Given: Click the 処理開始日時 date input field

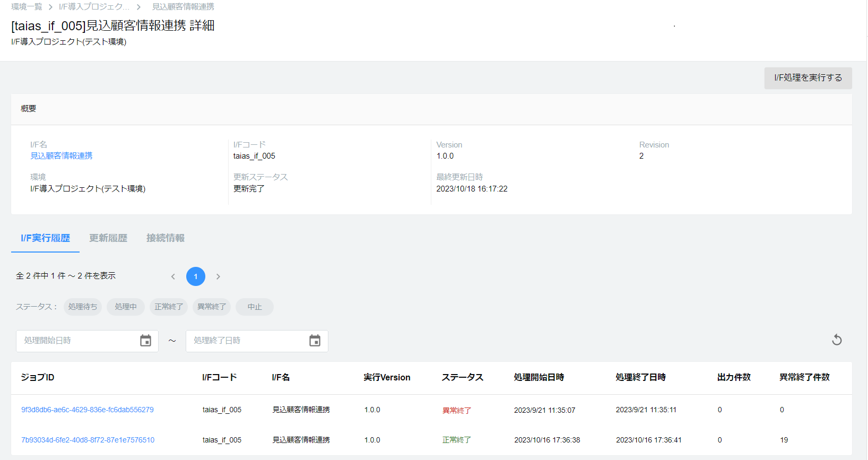Looking at the screenshot, I should pos(77,341).
